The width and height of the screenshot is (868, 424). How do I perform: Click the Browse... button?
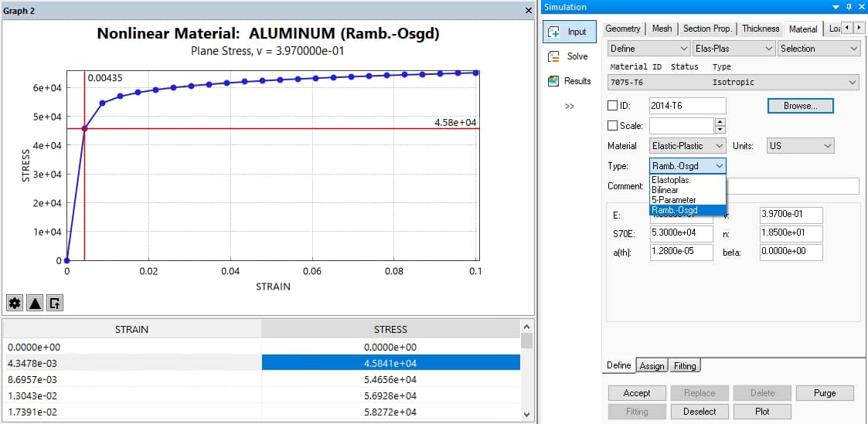(x=800, y=106)
